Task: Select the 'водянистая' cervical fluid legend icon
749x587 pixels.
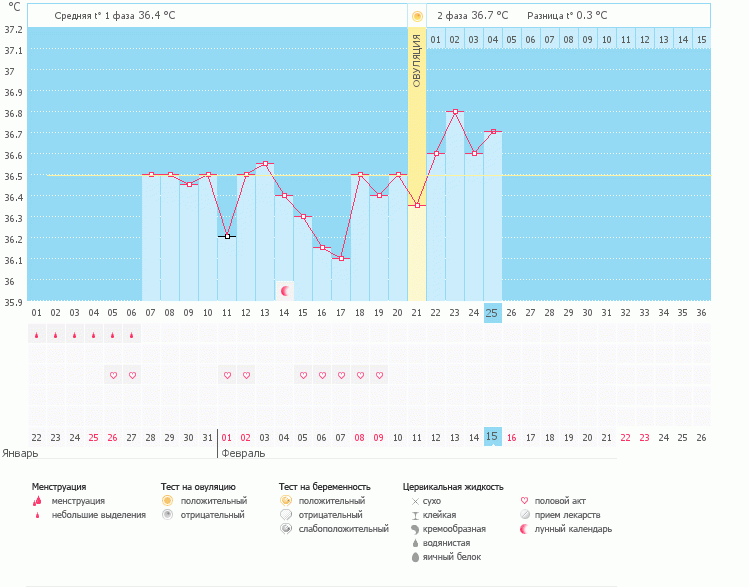Action: coord(414,543)
